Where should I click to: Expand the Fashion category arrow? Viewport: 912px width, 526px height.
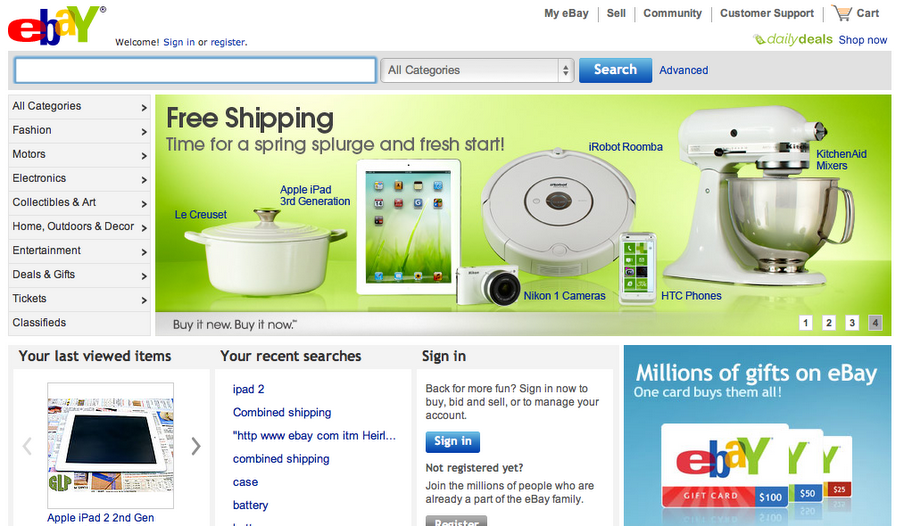[x=144, y=132]
